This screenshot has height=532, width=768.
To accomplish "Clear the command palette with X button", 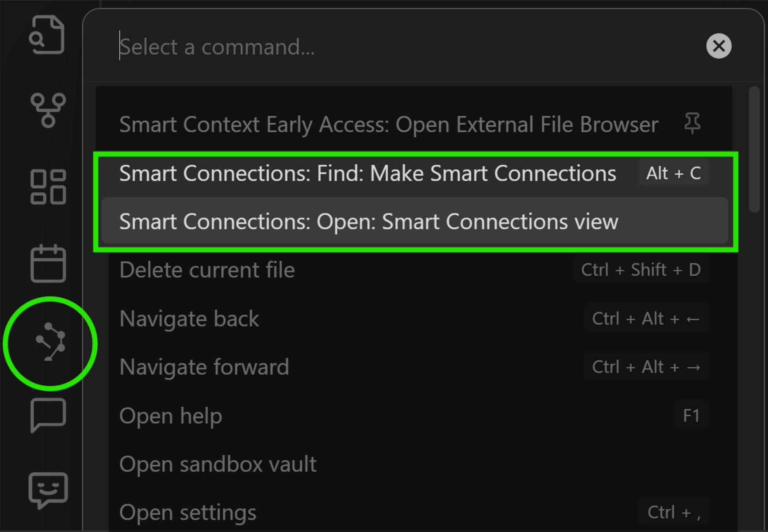I will pos(718,46).
